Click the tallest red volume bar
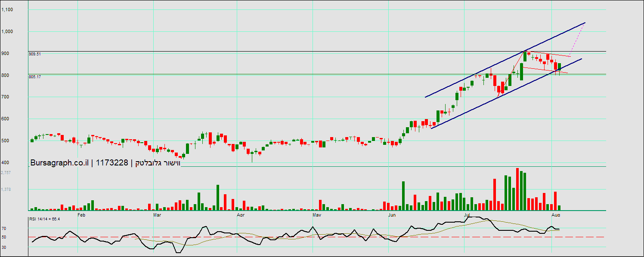 517,189
